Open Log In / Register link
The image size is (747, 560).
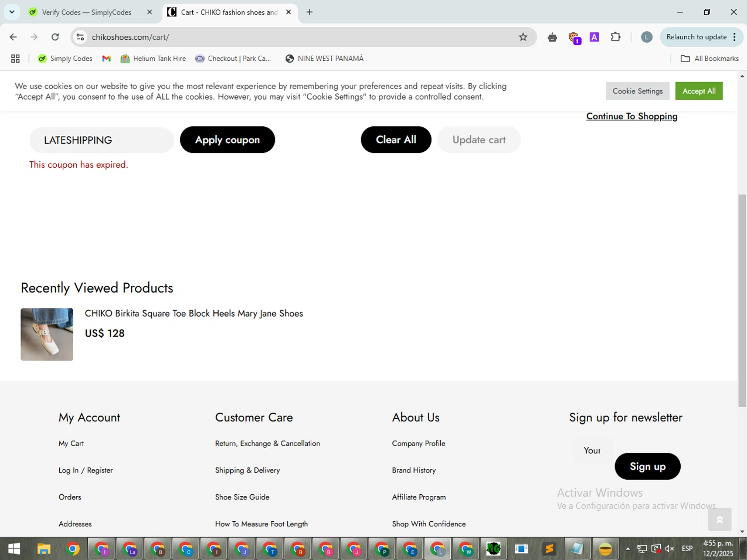click(x=86, y=470)
